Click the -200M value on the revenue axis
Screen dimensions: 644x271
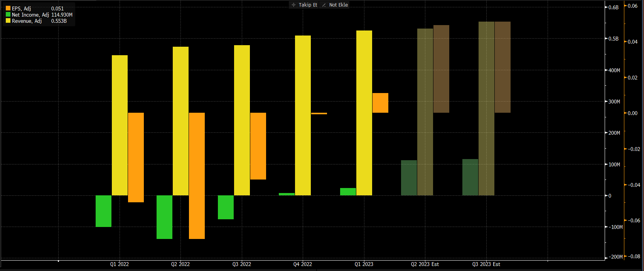coord(615,257)
